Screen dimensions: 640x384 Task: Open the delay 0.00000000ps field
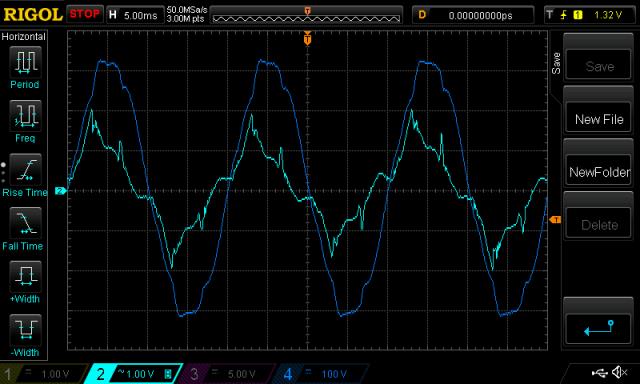pos(473,15)
